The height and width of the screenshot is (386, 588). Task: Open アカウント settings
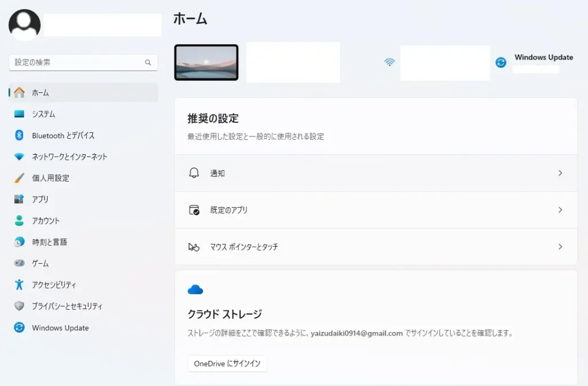coord(83,220)
